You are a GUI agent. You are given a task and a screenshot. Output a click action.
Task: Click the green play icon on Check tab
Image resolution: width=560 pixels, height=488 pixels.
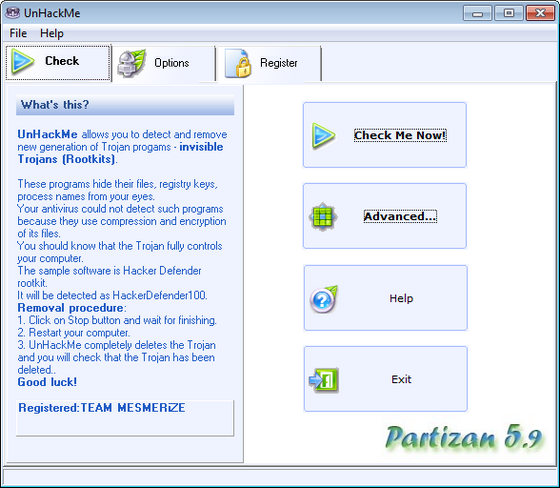tap(22, 61)
